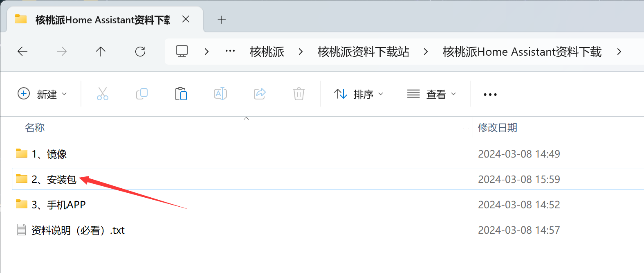Click date 2024-03-08 14:57
Screen dimensions: 644x273
(x=519, y=230)
